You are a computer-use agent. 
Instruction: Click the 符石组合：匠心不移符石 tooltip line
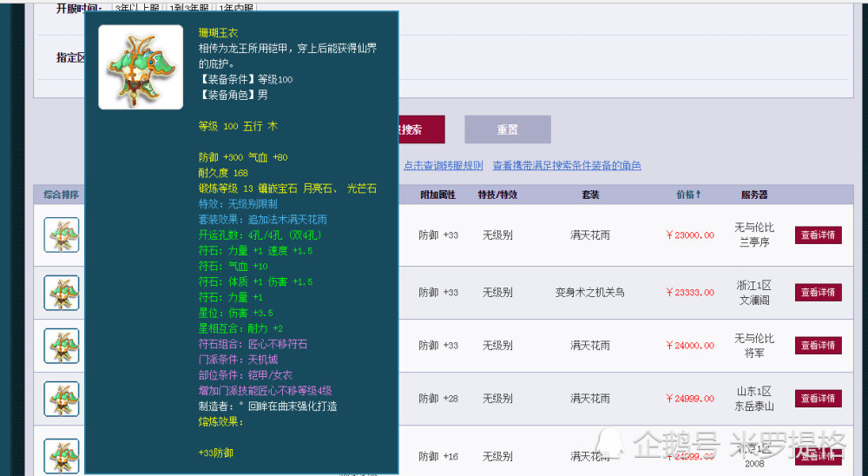(x=253, y=344)
